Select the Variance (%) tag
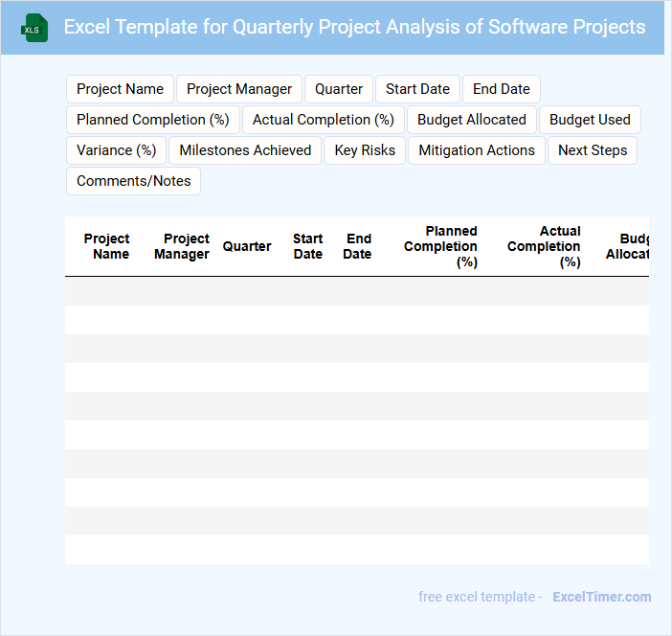The image size is (672, 636). tap(117, 150)
